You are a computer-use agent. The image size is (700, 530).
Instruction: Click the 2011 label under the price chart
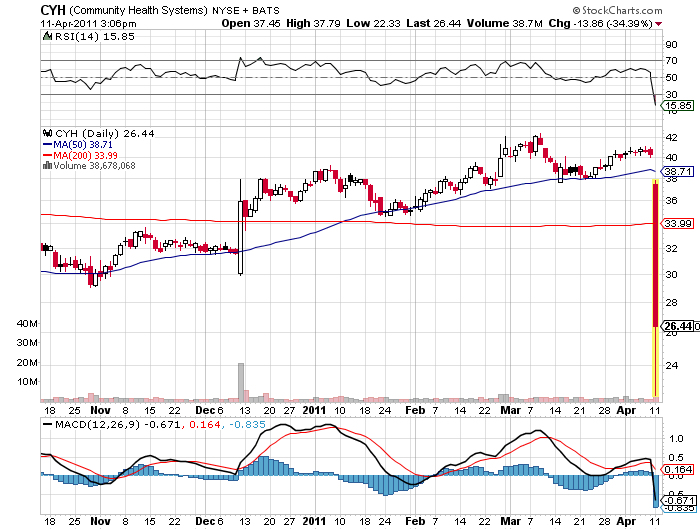314,410
